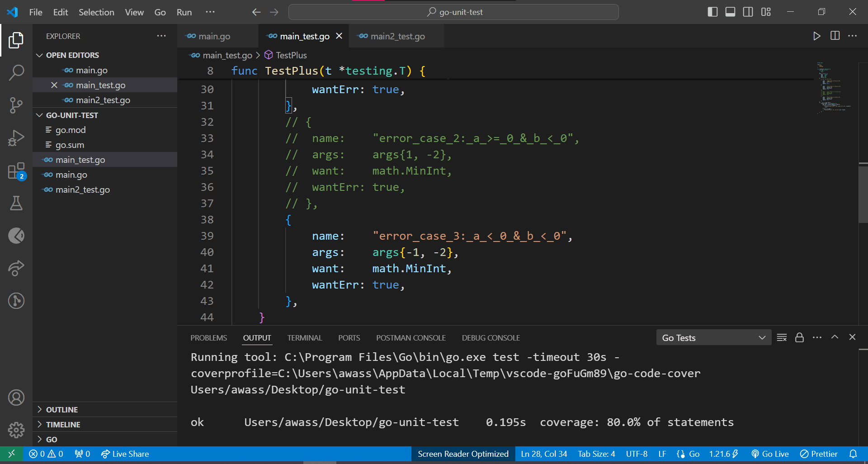Split the editor to the right

(834, 36)
